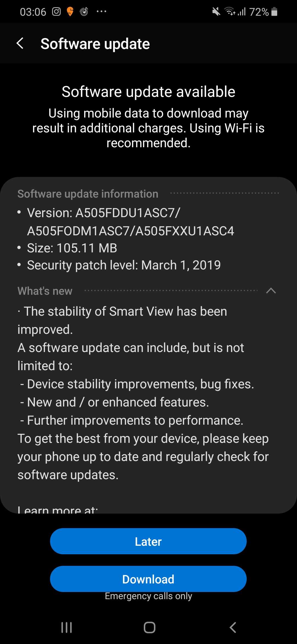297x644 pixels.
Task: Tap the Wi-Fi signal icon
Action: tap(230, 12)
